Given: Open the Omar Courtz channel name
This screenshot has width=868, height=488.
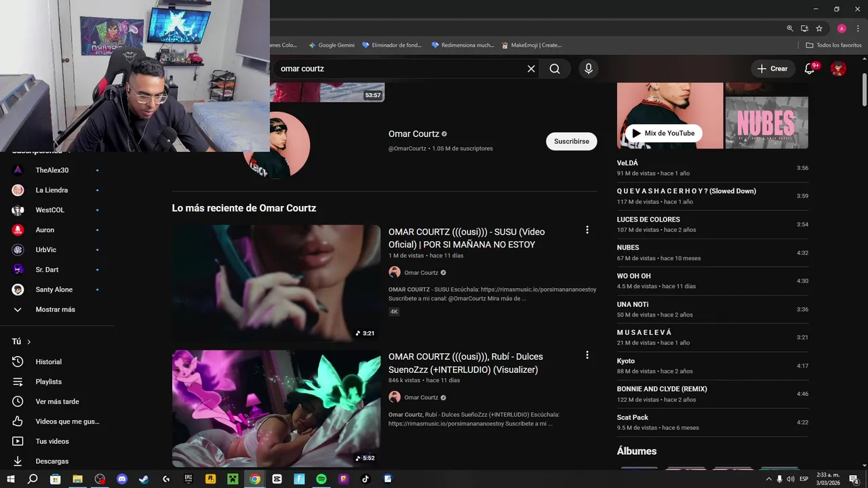Looking at the screenshot, I should (414, 134).
